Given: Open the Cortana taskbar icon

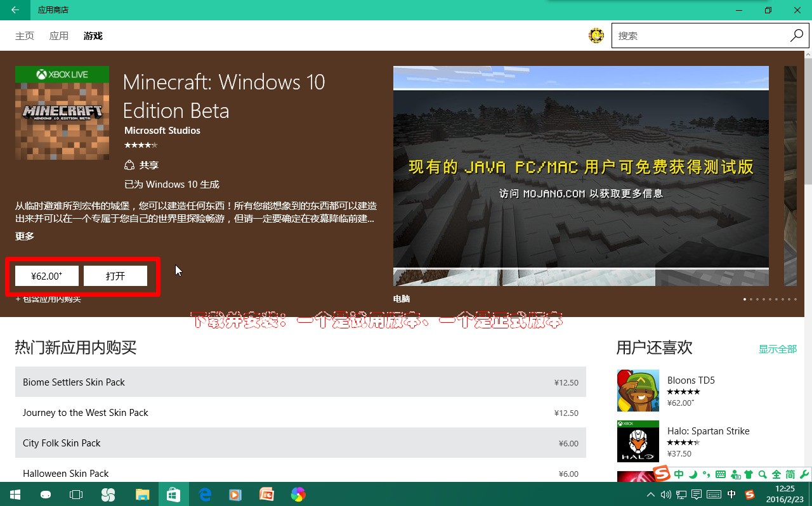Looking at the screenshot, I should tap(46, 494).
